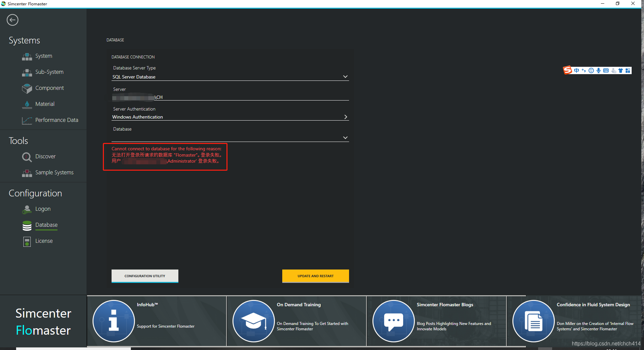
Task: Select Discover under Tools
Action: pos(45,157)
